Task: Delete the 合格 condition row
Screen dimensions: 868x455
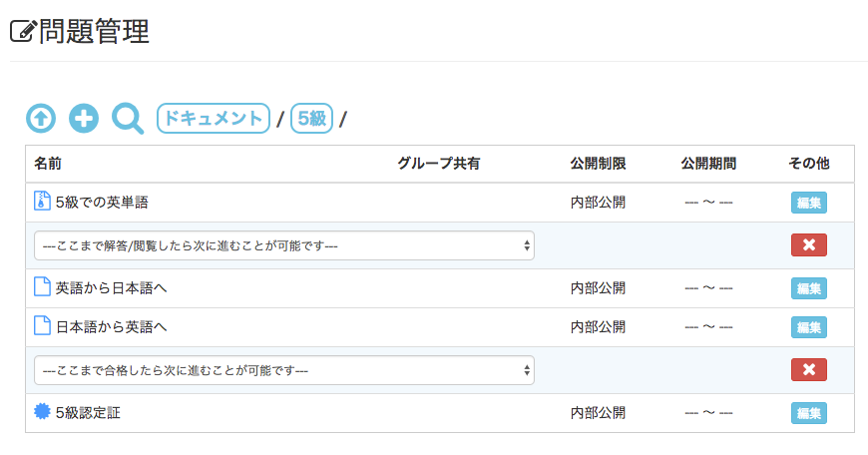Action: 808,370
